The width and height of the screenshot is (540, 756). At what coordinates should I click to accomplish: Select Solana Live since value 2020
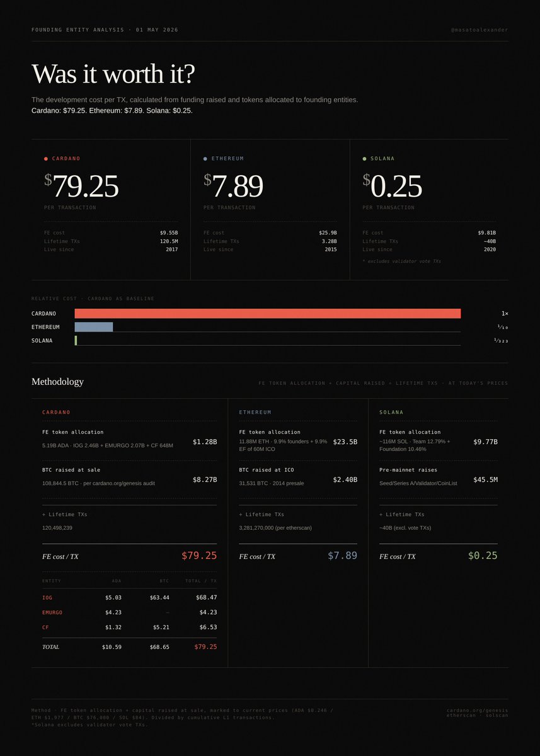pos(490,249)
